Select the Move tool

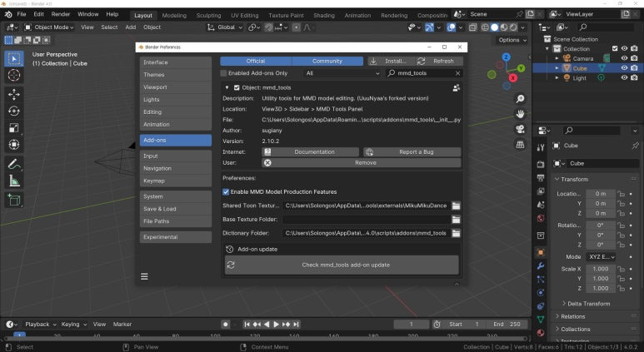tap(14, 94)
